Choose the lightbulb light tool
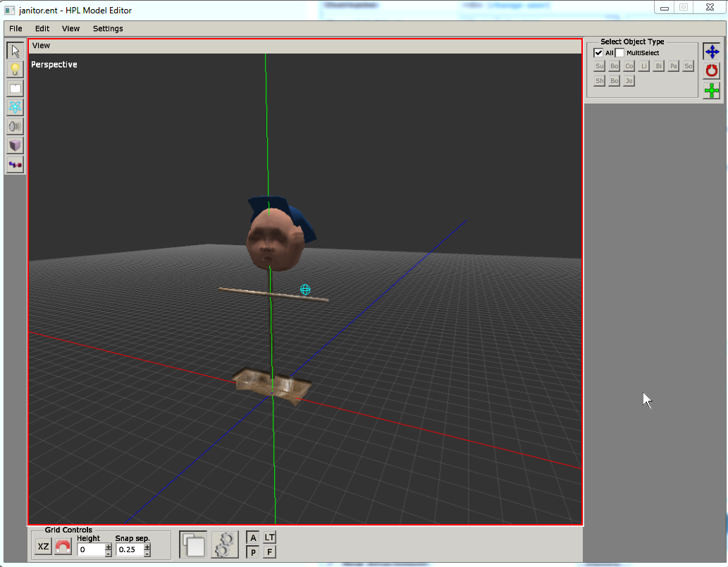 click(x=15, y=70)
